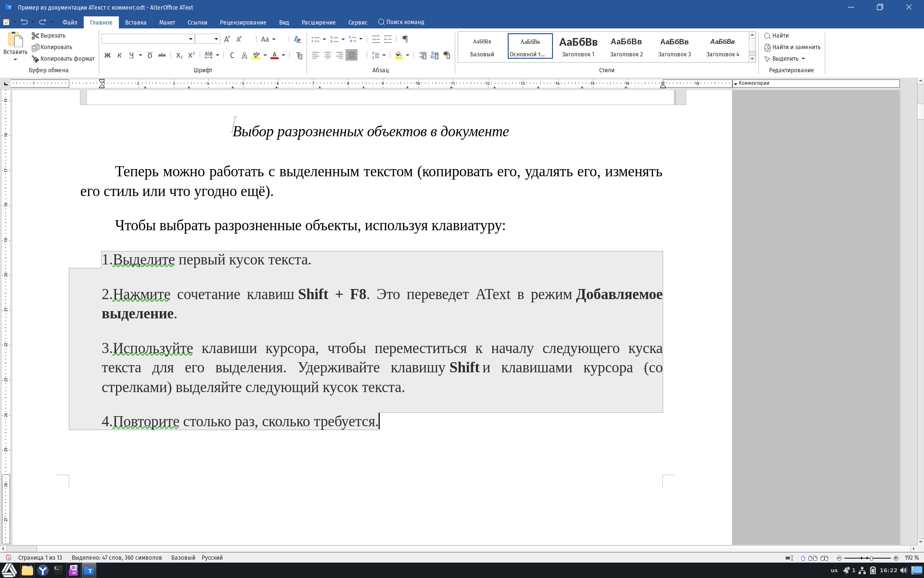Click the outline 'A' text effect icon

click(244, 55)
